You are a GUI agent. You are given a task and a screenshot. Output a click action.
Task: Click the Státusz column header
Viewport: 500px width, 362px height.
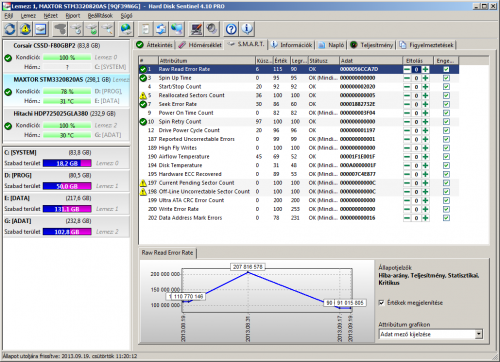pos(323,61)
